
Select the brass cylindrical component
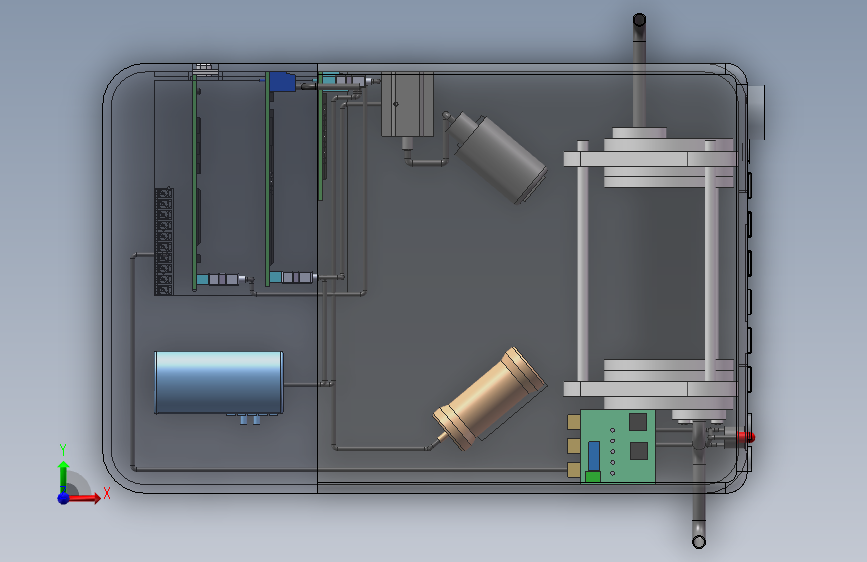point(490,399)
